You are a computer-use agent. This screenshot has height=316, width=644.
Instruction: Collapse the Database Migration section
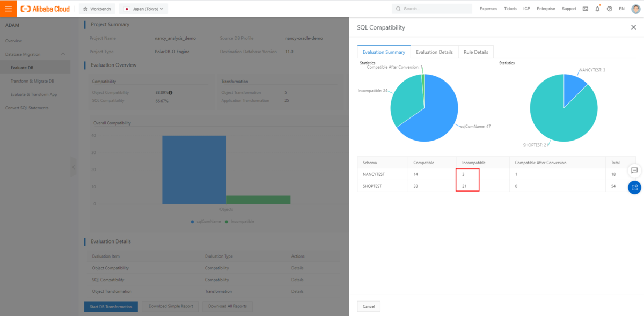[63, 54]
